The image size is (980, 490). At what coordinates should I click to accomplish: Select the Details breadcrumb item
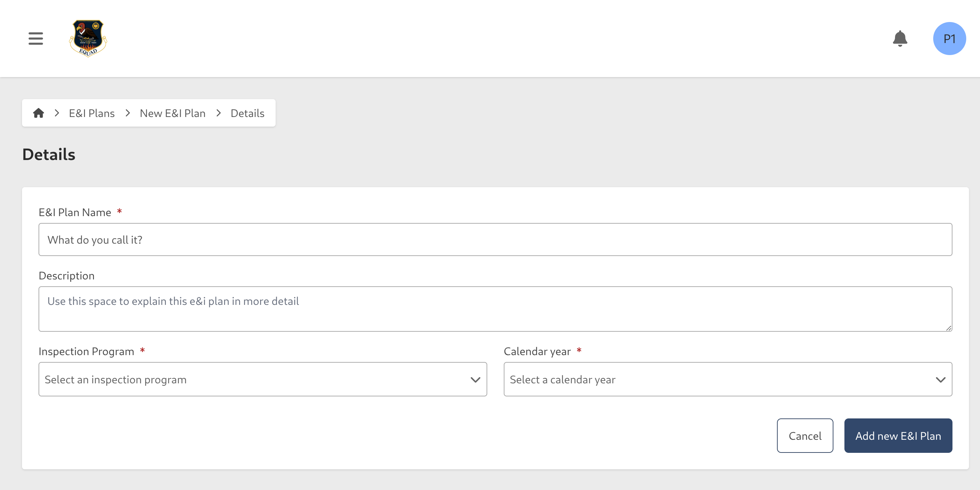(247, 113)
